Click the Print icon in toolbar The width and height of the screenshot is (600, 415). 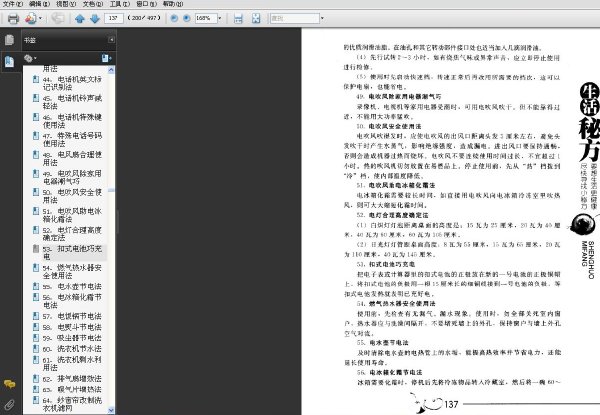click(x=13, y=18)
